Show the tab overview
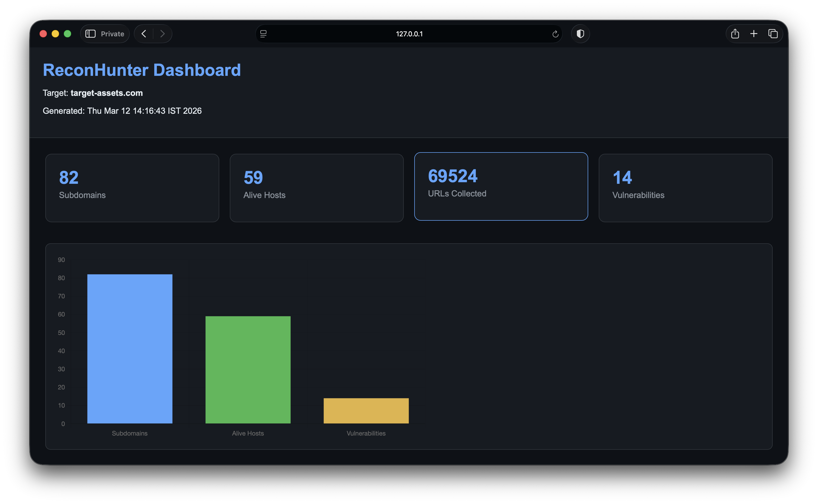This screenshot has height=504, width=818. coord(773,34)
